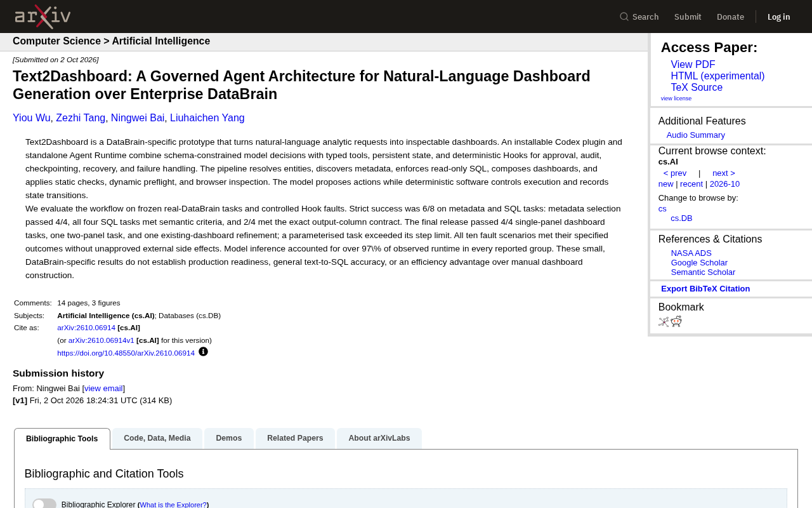The width and height of the screenshot is (812, 508).
Task: Open Semantic Scholar citations link
Action: [703, 272]
